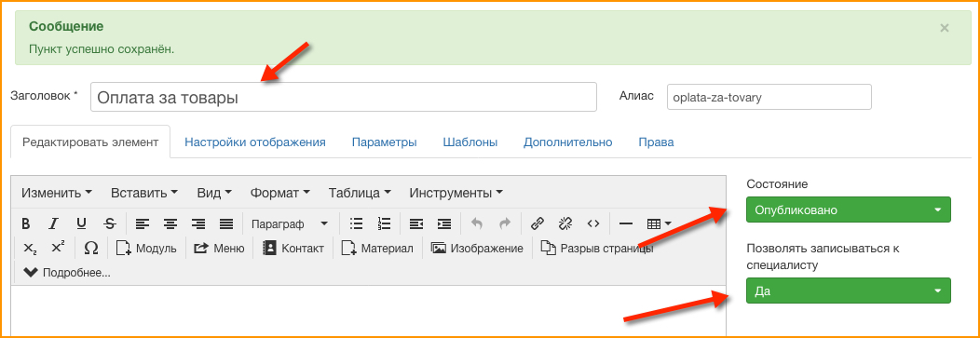980x338 pixels.
Task: Insert or edit a link
Action: (x=538, y=223)
